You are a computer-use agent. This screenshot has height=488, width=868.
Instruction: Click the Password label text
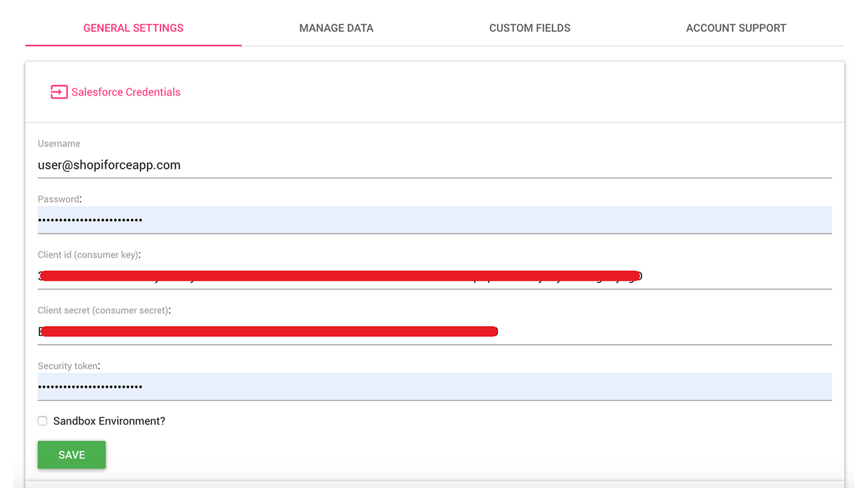(x=58, y=199)
